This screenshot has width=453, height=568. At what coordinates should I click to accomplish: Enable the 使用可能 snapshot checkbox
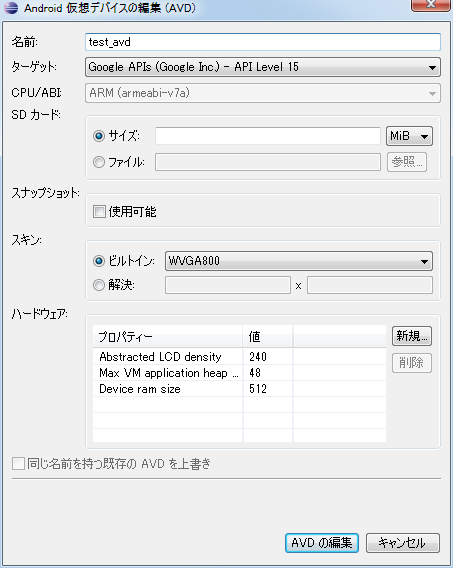point(99,211)
